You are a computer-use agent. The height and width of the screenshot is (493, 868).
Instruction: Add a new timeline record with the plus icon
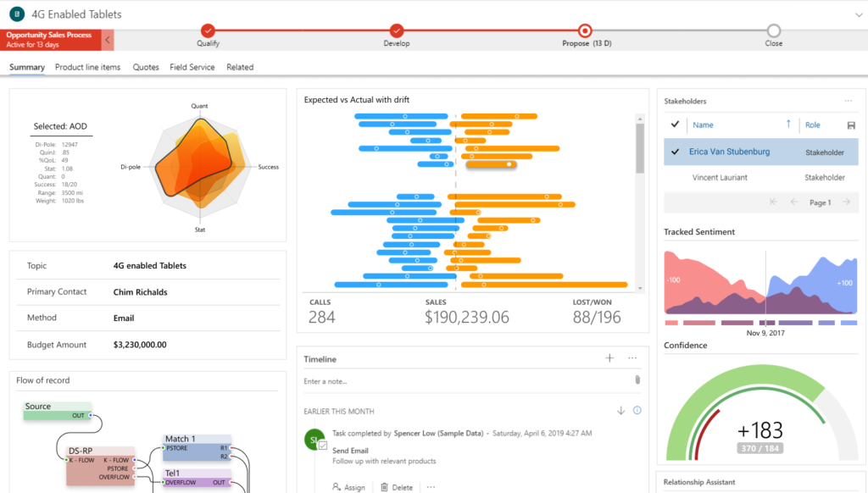coord(609,358)
